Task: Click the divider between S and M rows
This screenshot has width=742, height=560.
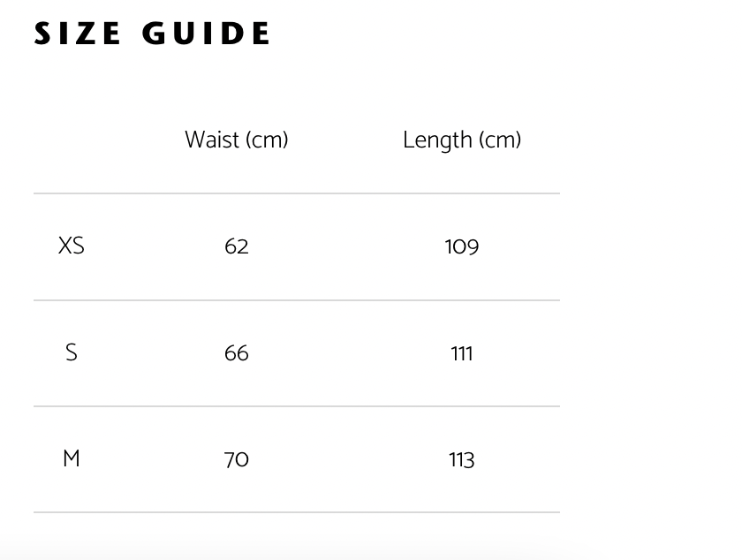Action: 297,406
